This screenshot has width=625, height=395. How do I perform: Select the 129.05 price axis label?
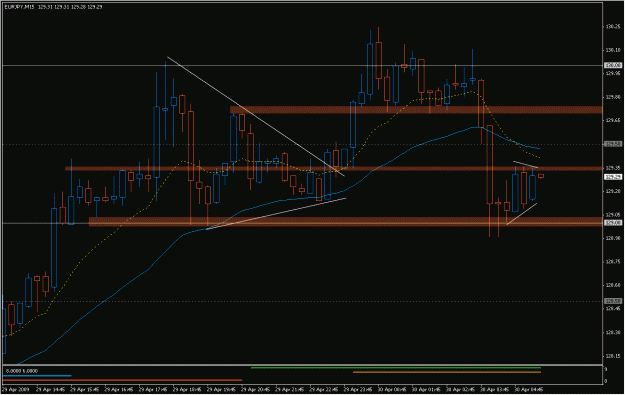click(613, 214)
